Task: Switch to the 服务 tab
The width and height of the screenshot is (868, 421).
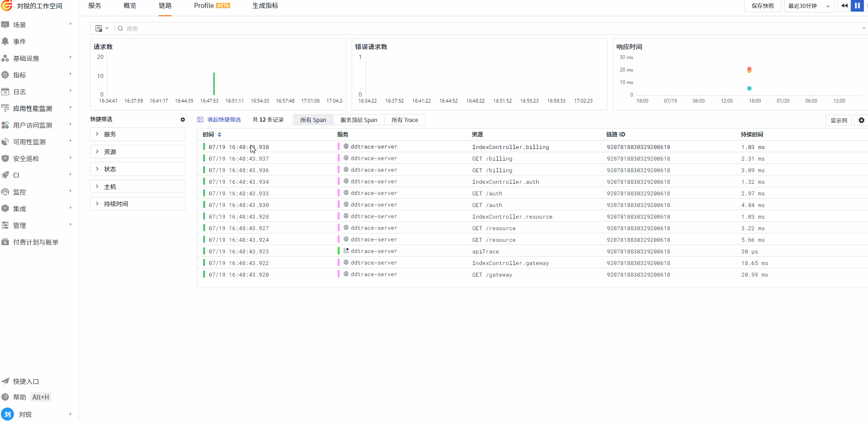Action: coord(95,6)
